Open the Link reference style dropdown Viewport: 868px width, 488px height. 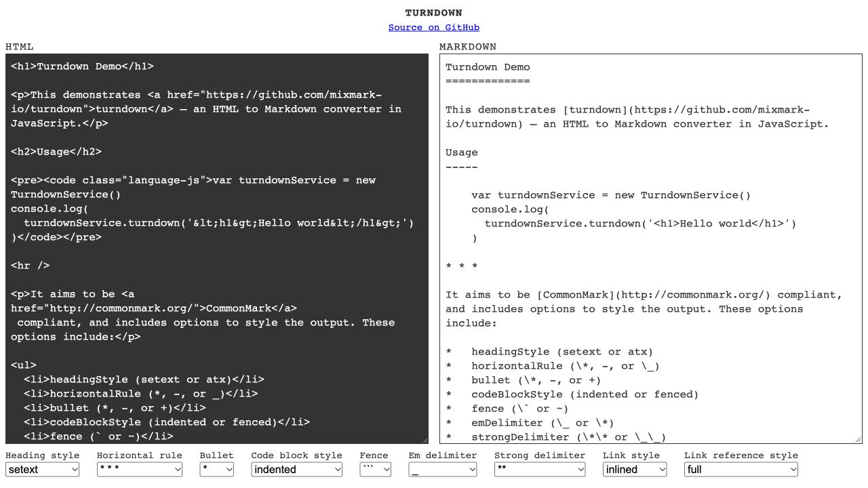pos(741,469)
